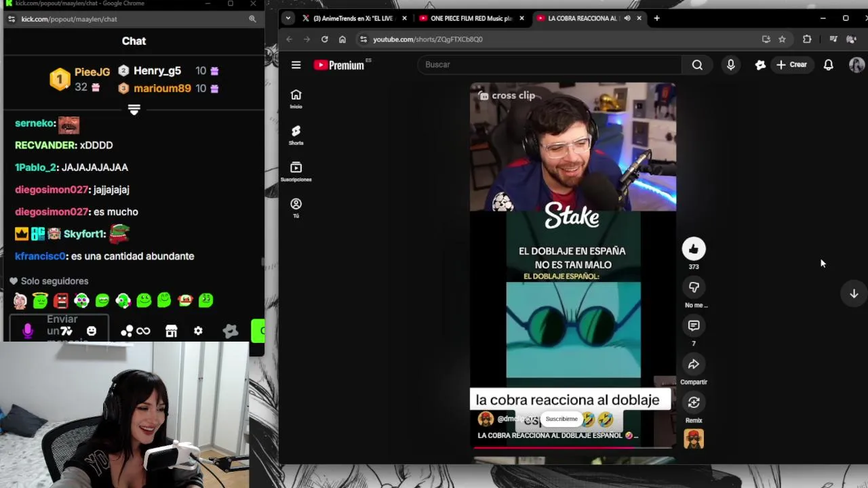Open RECVANDER's chat username
The width and height of the screenshot is (868, 488).
[45, 145]
